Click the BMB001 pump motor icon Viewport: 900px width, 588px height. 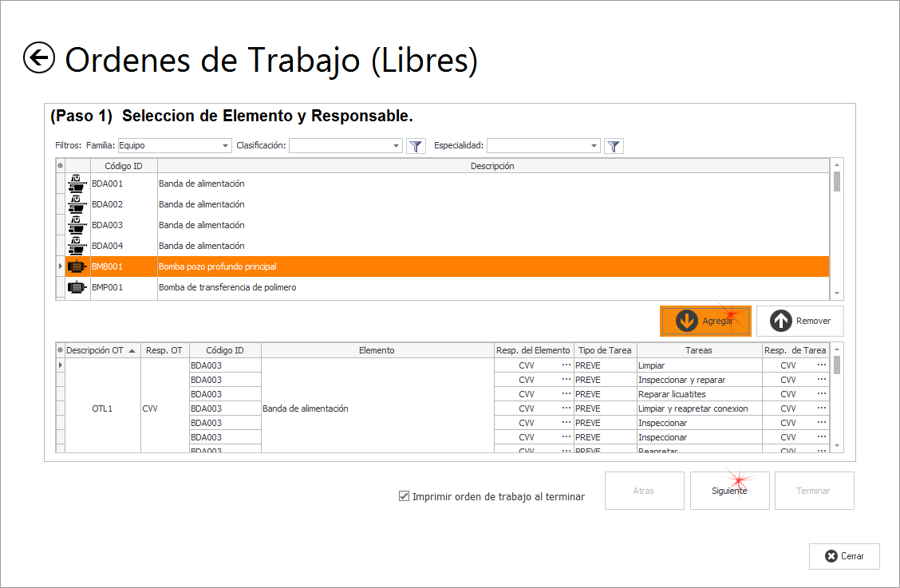[77, 266]
